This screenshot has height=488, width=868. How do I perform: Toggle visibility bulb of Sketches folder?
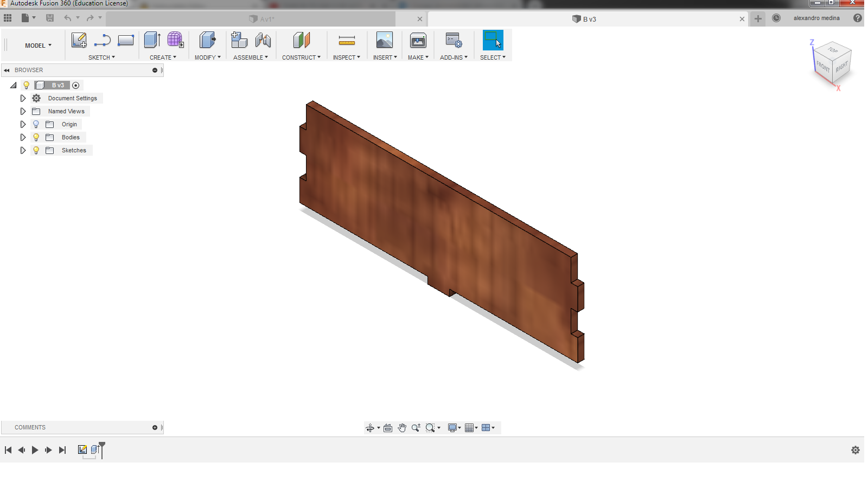[x=36, y=150]
